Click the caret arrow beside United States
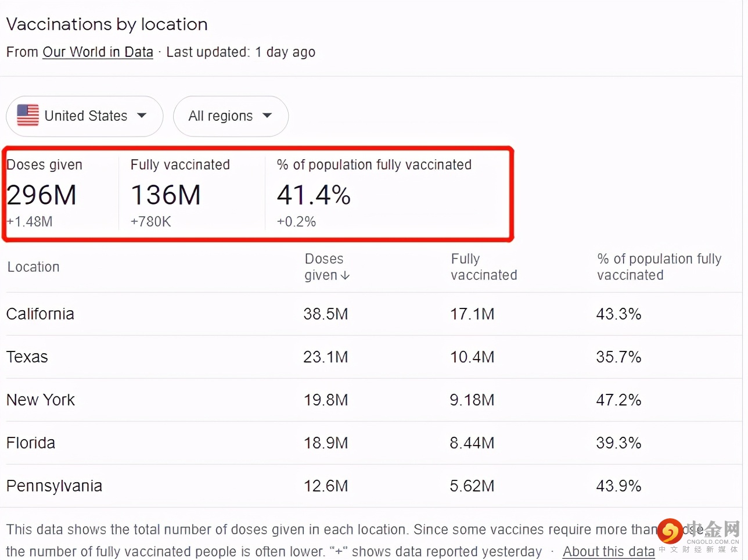The height and width of the screenshot is (560, 748). click(142, 116)
